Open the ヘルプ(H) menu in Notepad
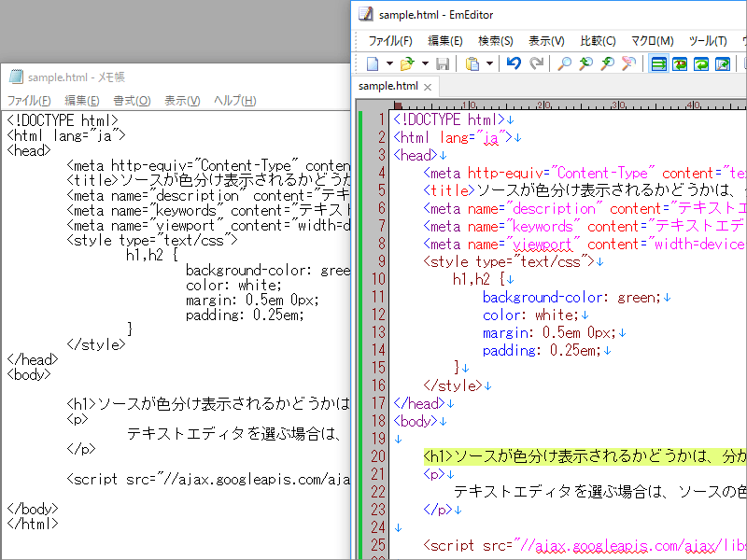This screenshot has height=560, width=747. (234, 101)
